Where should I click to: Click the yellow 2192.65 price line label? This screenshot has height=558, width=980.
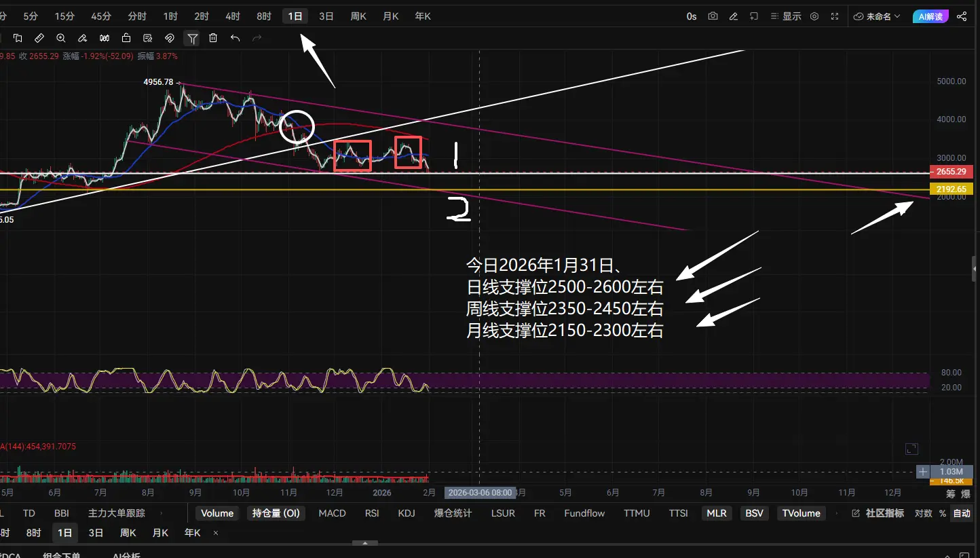click(x=951, y=189)
